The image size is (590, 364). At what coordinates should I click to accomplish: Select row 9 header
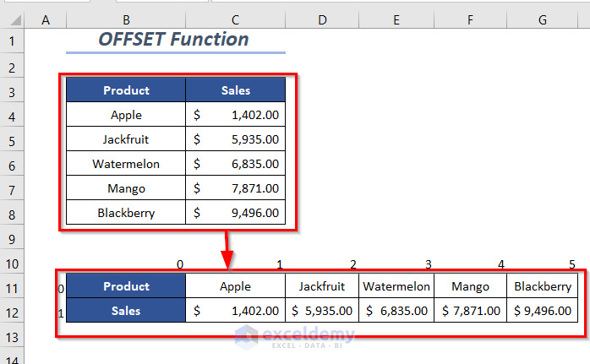tap(12, 238)
